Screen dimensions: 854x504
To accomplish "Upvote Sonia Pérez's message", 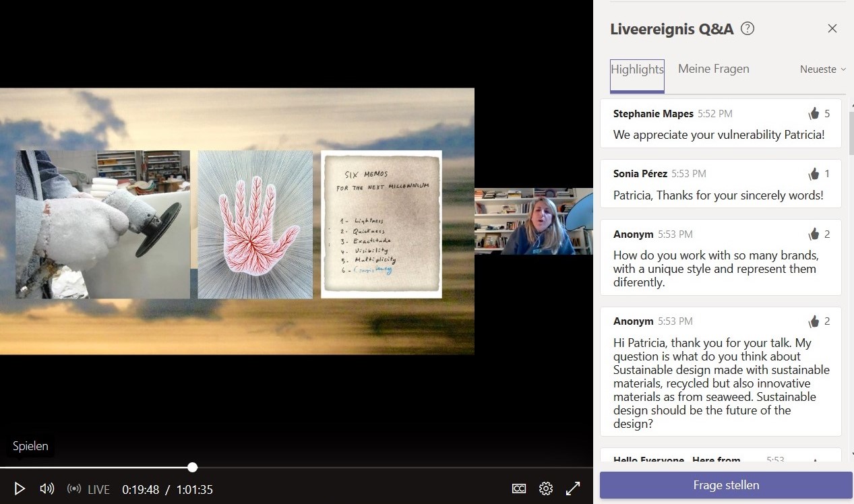I will [x=814, y=175].
